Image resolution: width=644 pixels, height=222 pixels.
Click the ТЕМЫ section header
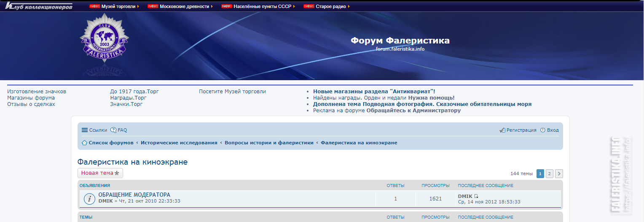pos(86,217)
